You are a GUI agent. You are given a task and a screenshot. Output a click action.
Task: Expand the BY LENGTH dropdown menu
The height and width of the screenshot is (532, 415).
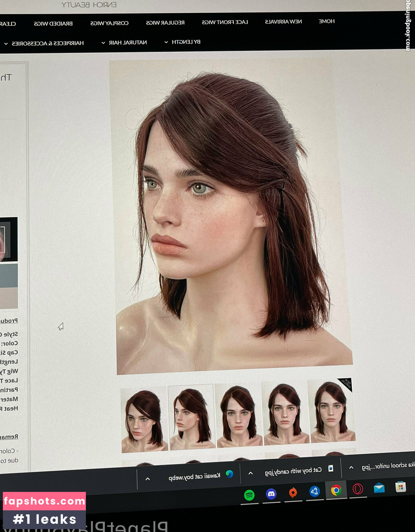[183, 42]
